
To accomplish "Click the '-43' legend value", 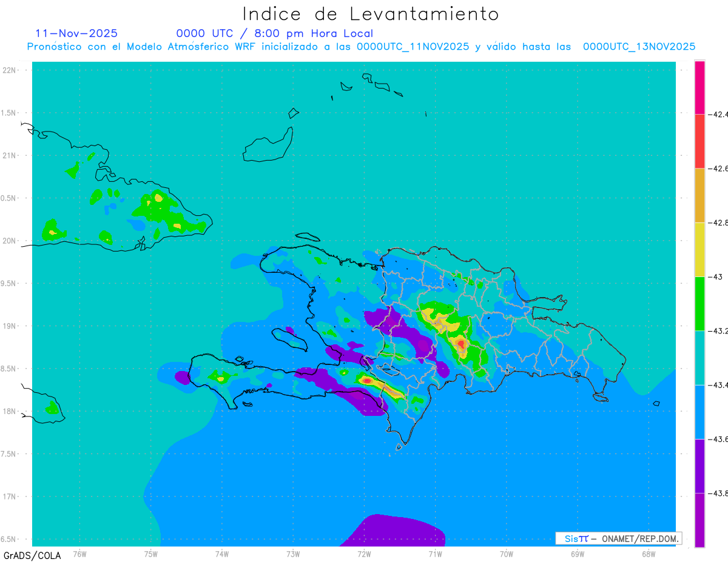I will tap(716, 276).
